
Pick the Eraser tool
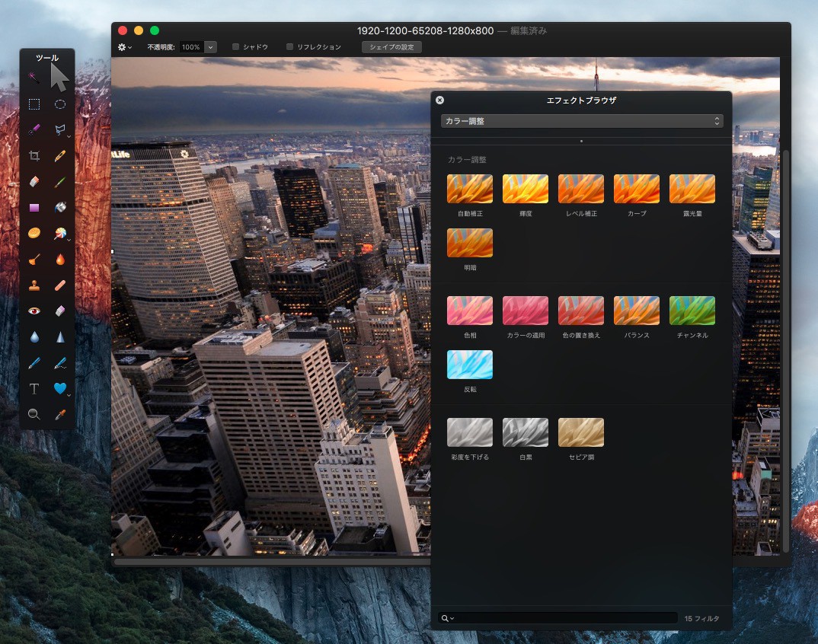tap(34, 181)
